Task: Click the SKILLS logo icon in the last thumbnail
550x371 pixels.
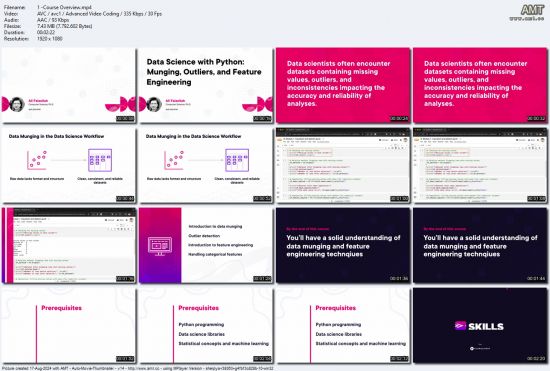Action: coord(460,326)
